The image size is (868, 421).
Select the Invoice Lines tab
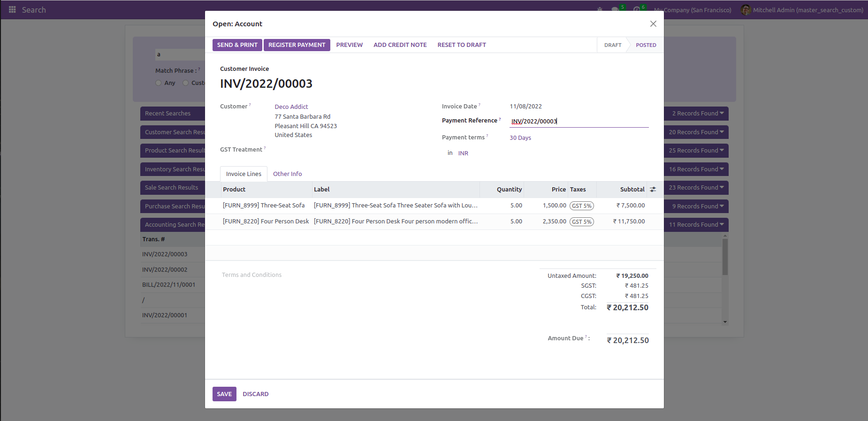click(x=244, y=174)
